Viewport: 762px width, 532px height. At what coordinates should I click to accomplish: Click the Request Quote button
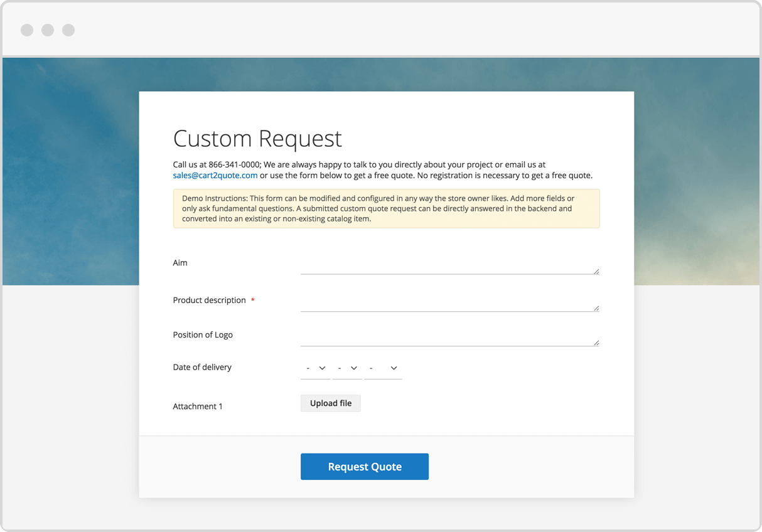[365, 467]
